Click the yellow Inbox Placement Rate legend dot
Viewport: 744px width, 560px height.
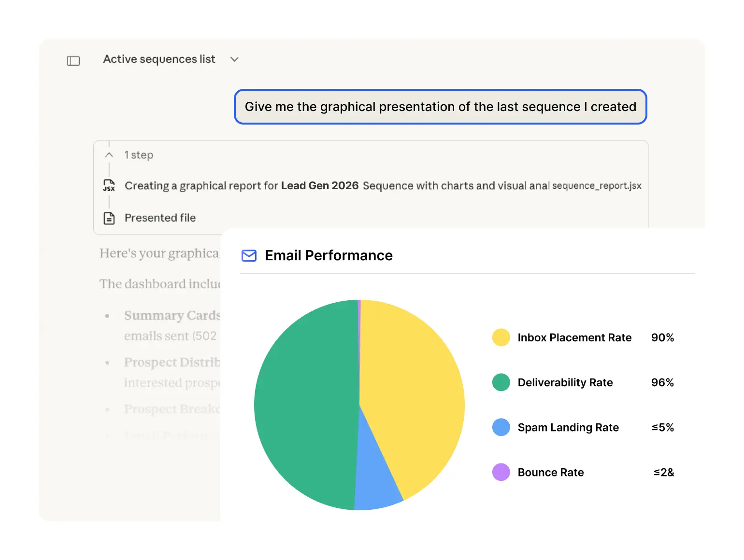(501, 337)
